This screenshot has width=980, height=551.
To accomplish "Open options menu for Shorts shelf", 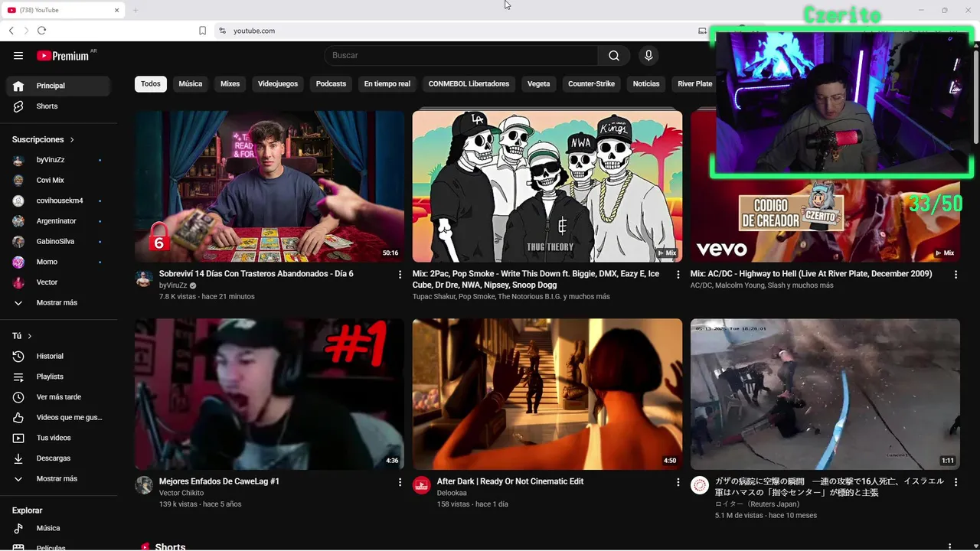I will pyautogui.click(x=949, y=546).
